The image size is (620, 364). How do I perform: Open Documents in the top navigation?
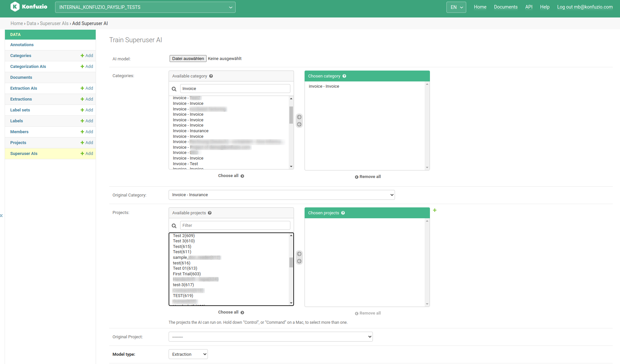(x=506, y=7)
